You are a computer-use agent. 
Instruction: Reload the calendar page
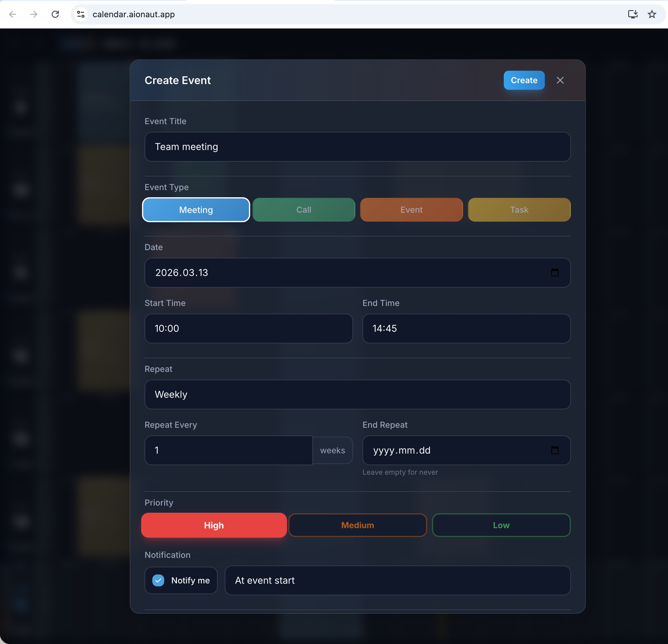coord(55,14)
